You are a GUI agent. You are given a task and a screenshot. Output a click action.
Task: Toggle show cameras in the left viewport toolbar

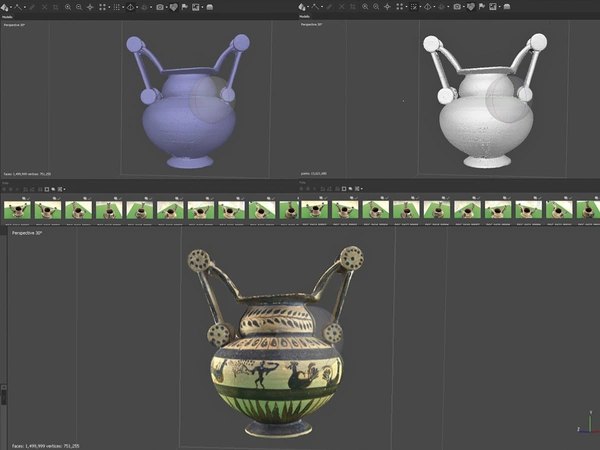pos(160,7)
